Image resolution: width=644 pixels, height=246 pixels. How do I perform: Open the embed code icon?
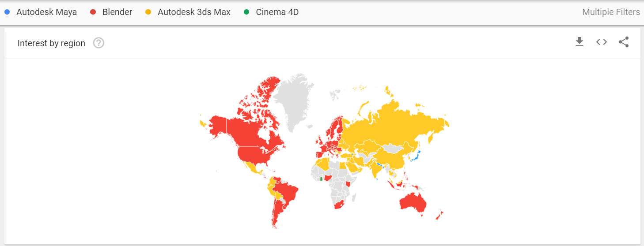601,42
